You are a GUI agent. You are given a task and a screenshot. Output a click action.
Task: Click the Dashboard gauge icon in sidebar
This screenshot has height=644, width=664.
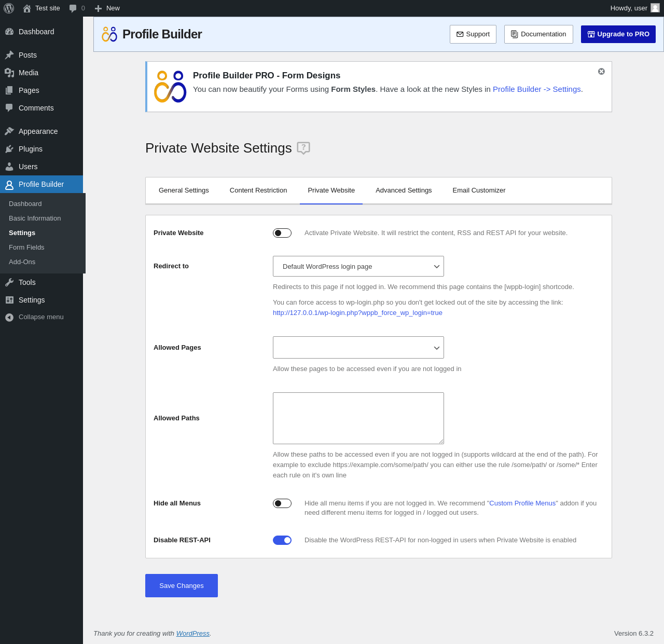pyautogui.click(x=9, y=32)
